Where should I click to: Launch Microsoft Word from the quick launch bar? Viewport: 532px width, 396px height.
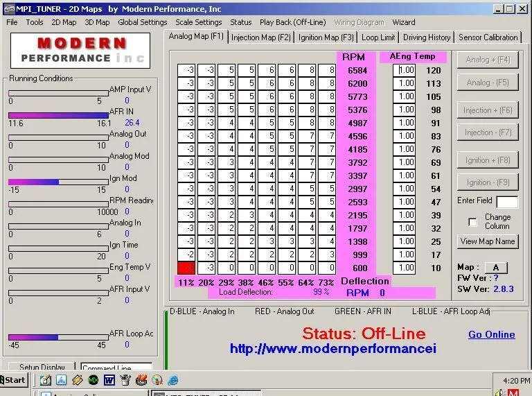tap(109, 379)
